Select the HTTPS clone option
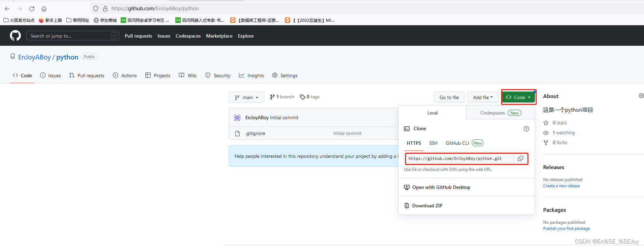The image size is (644, 248). point(414,143)
